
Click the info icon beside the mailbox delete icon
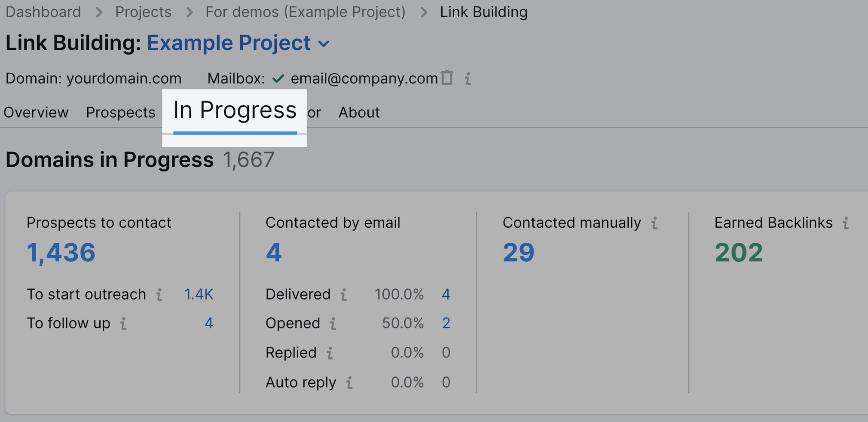pyautogui.click(x=468, y=79)
